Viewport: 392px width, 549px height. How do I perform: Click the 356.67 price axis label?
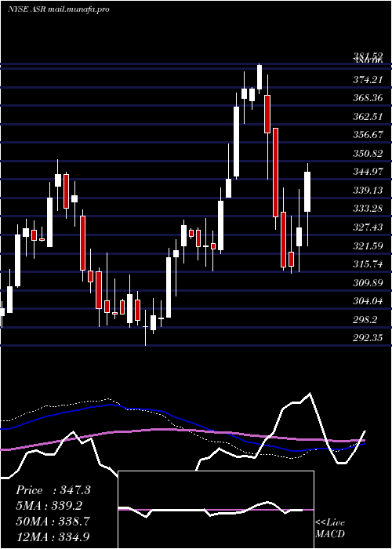367,134
